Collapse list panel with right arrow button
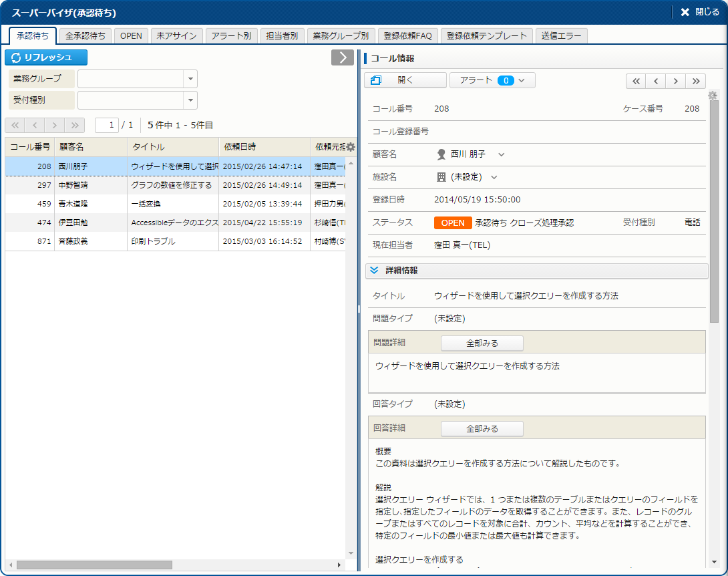This screenshot has width=728, height=576. coord(342,57)
